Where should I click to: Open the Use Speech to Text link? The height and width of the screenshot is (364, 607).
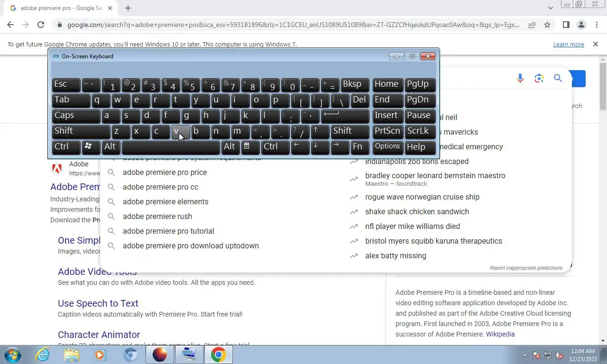(x=98, y=303)
